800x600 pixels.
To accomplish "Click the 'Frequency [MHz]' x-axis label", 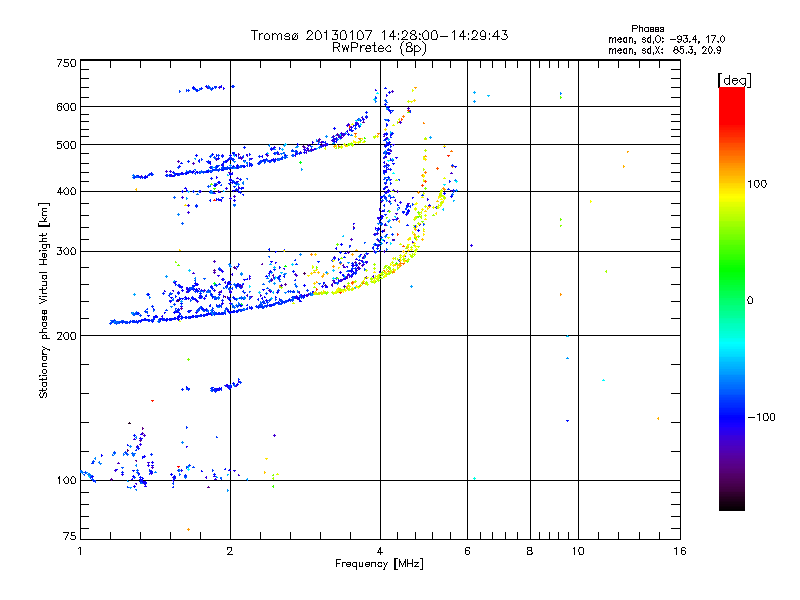I will tap(379, 564).
